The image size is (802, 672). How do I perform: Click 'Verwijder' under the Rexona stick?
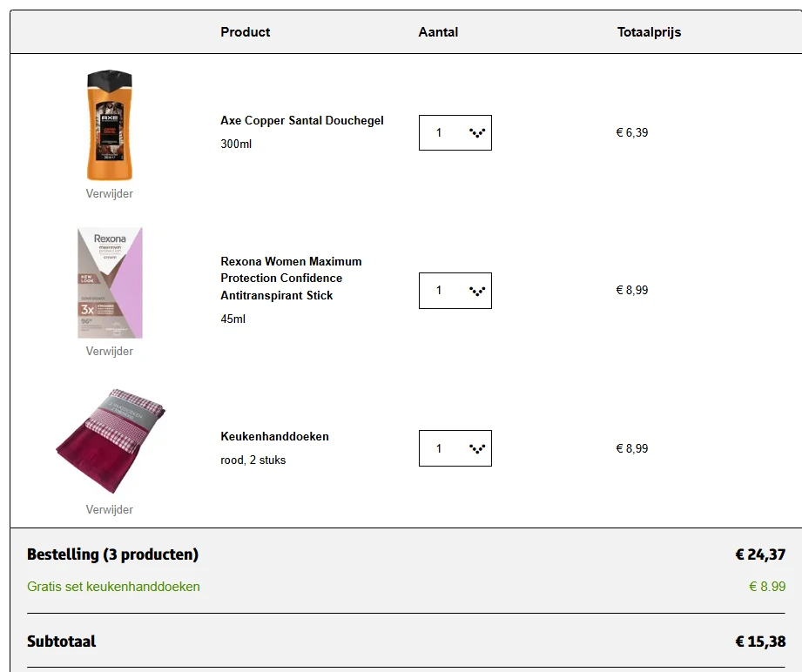click(108, 351)
